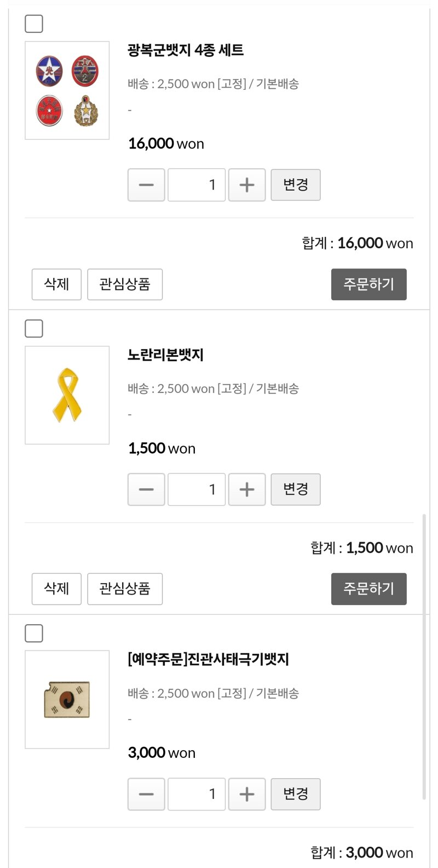Increase quantity of 광복군뱃지 4종 세트

click(247, 185)
